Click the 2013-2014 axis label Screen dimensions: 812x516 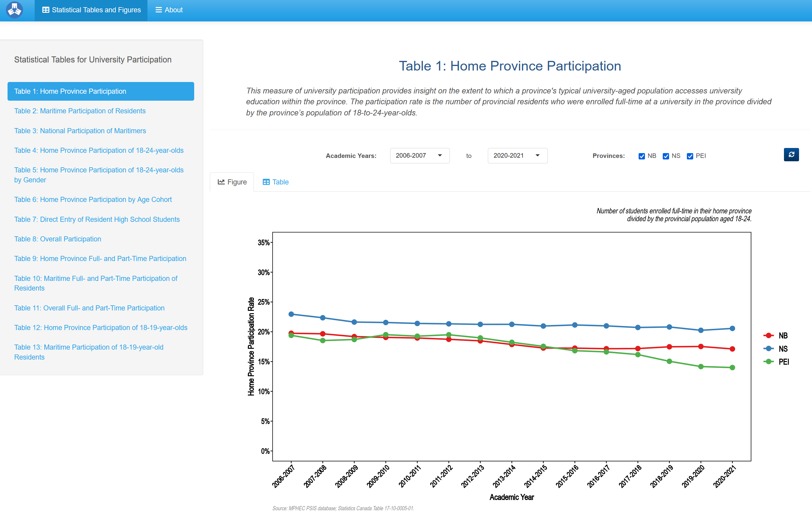[x=504, y=476]
